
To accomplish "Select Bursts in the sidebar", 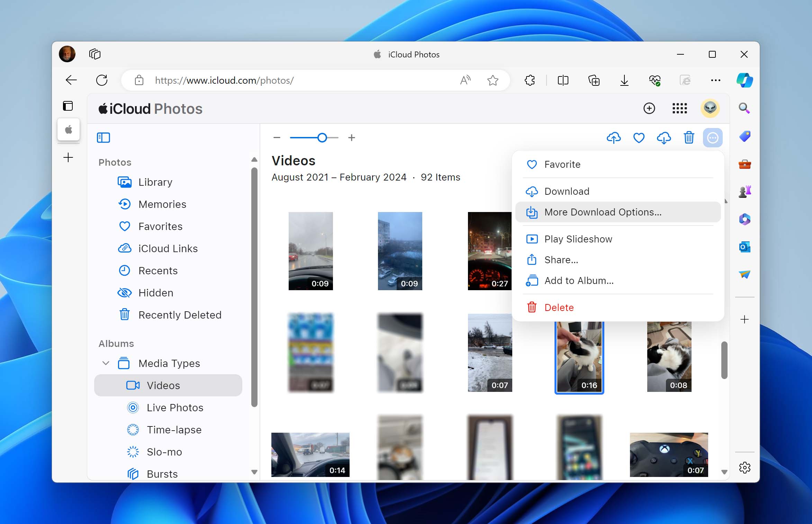I will click(x=168, y=474).
